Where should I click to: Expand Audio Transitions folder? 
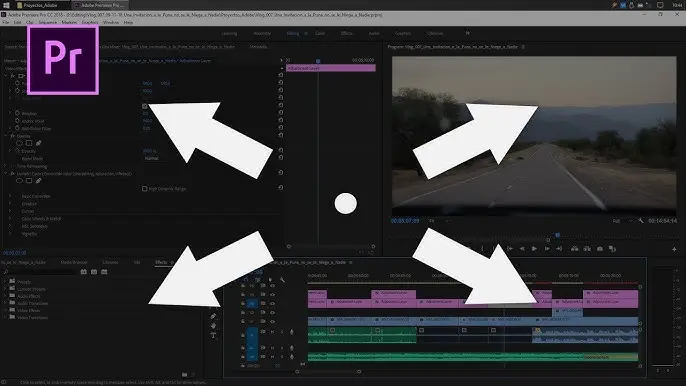click(x=5, y=303)
